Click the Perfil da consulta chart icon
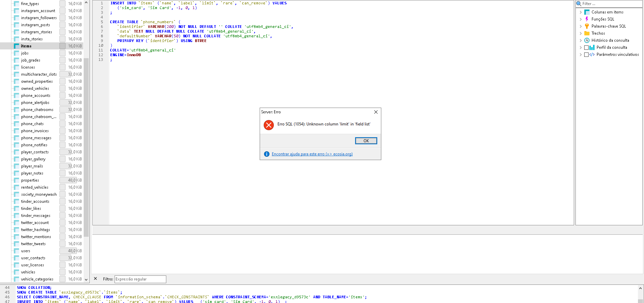This screenshot has width=644, height=303. coord(592,47)
